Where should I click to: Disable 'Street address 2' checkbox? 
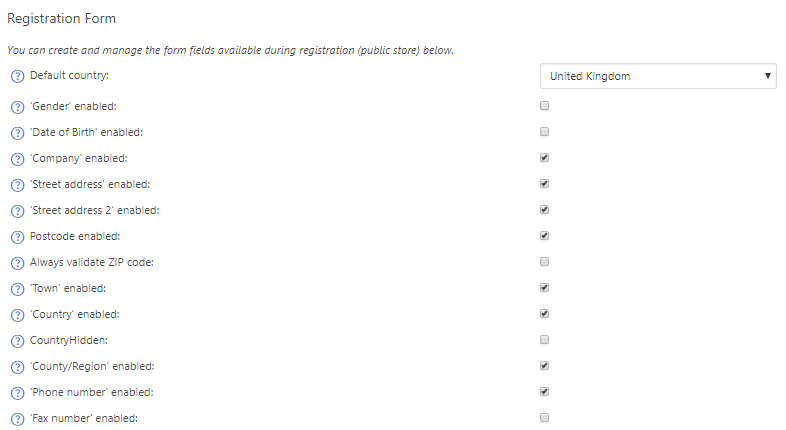544,209
